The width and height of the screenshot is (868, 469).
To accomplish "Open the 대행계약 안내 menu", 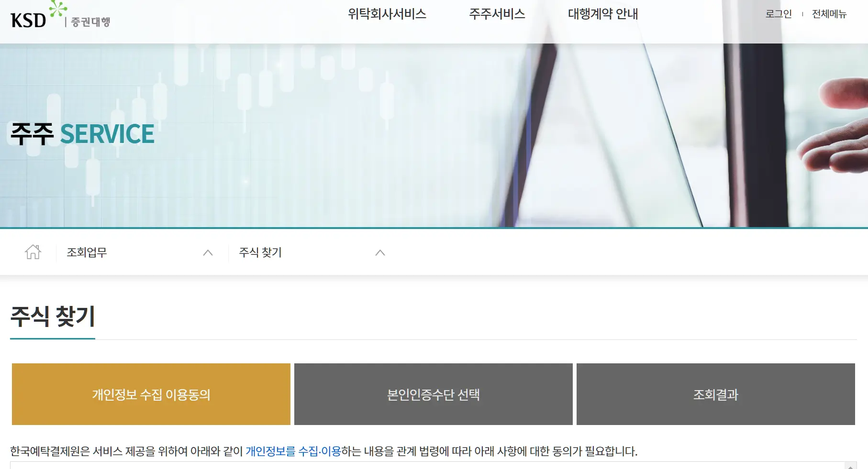I will (x=603, y=14).
